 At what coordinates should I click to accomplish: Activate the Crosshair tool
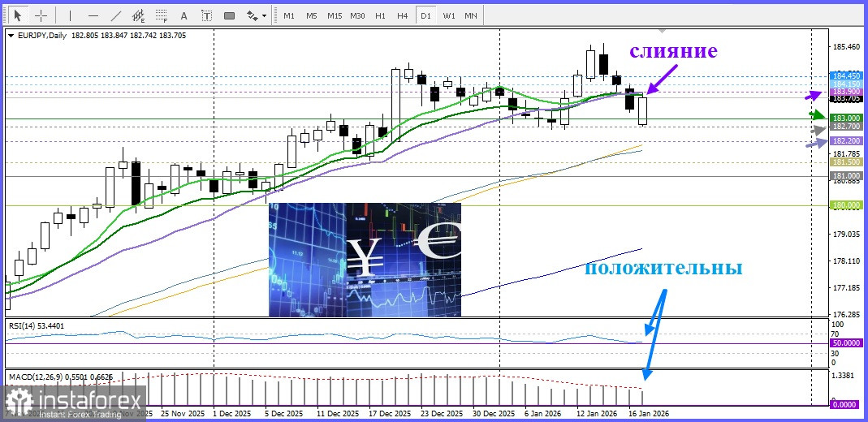[x=41, y=15]
